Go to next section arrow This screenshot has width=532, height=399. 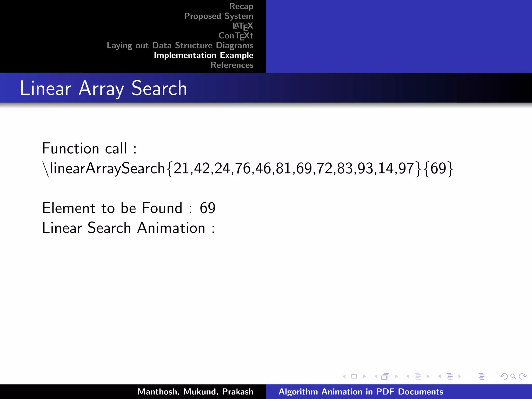tap(460, 376)
